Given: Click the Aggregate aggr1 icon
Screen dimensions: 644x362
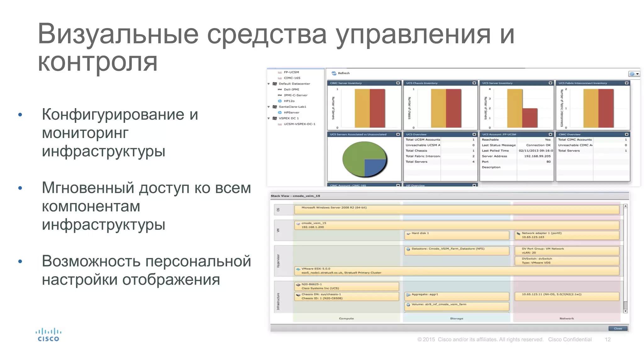Looking at the screenshot, I should click(408, 295).
